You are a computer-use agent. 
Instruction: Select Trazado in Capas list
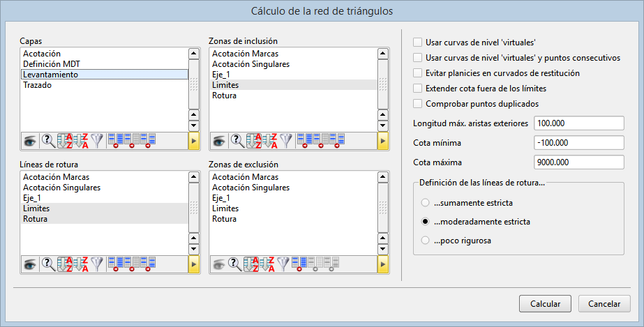105,85
